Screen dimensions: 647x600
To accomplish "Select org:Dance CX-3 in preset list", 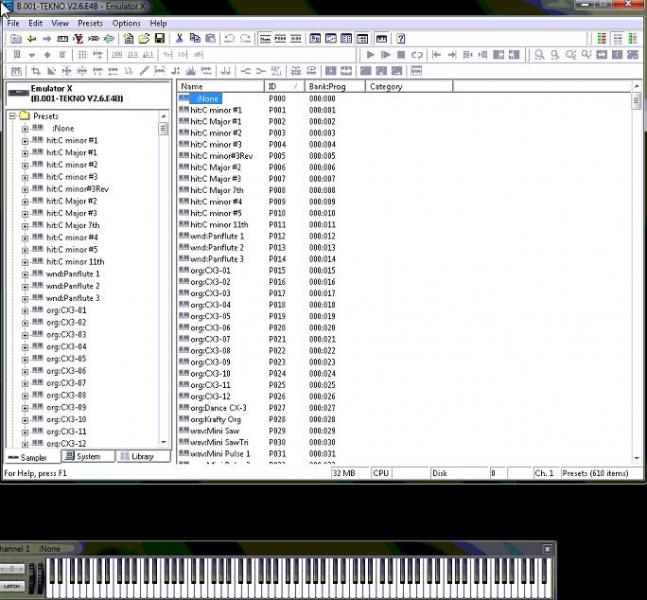I will click(218, 408).
